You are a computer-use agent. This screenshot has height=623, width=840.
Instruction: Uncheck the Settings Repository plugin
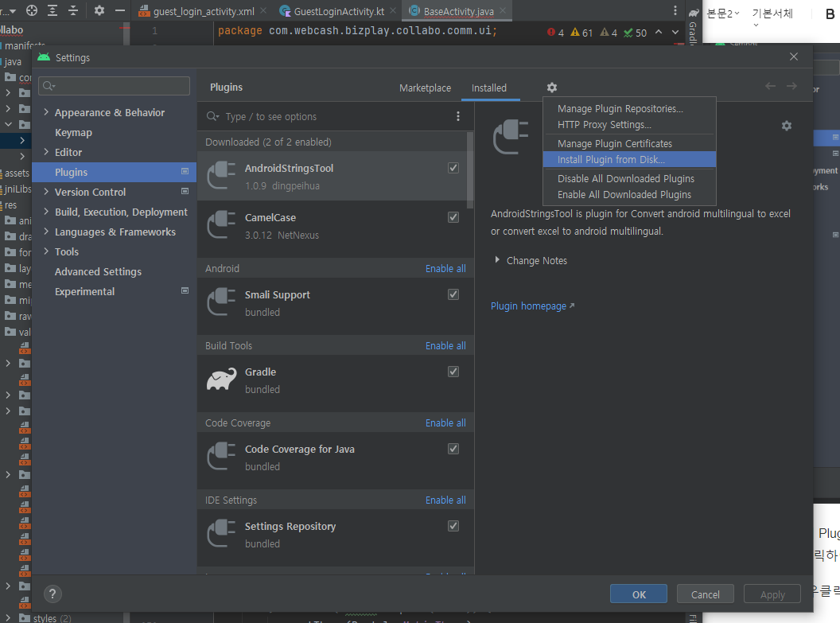(x=453, y=525)
